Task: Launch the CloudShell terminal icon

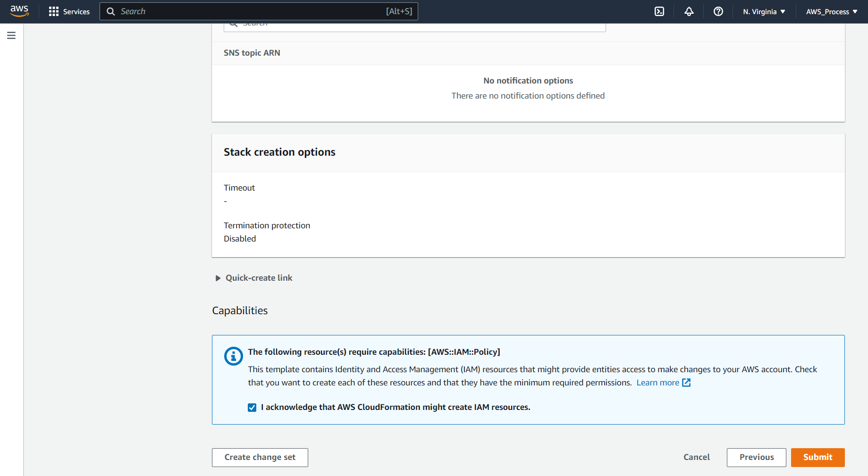Action: point(659,11)
